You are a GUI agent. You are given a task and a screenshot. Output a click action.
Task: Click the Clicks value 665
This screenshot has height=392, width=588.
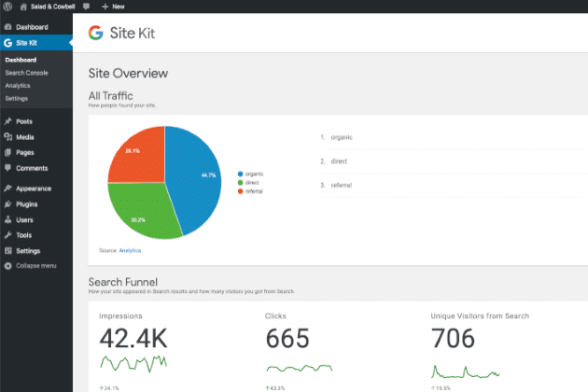[x=287, y=339]
